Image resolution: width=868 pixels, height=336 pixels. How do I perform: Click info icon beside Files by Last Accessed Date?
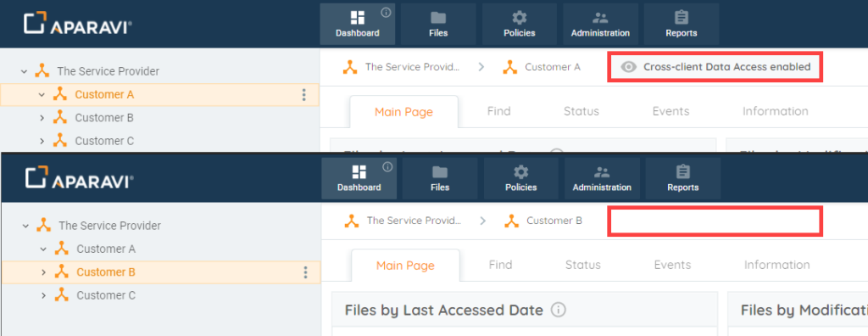point(559,310)
